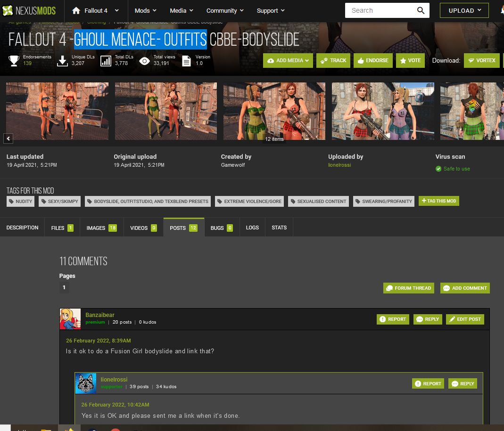Open the Mods menu
The width and height of the screenshot is (504, 431).
(x=145, y=10)
